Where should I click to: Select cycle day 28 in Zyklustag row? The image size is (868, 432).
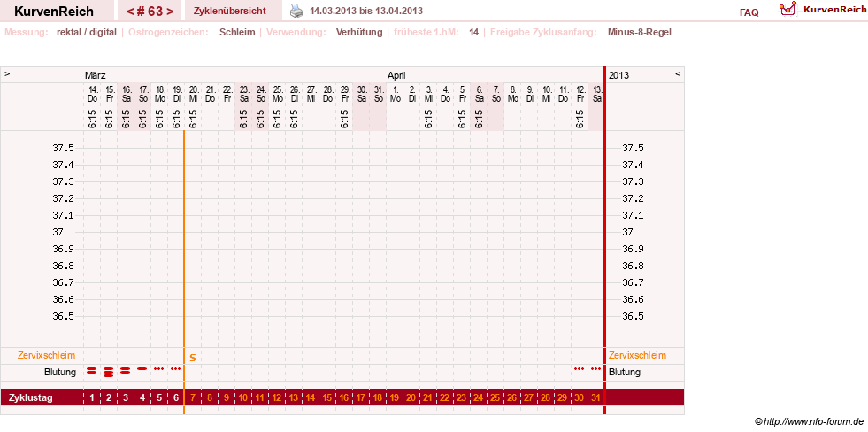pos(546,397)
